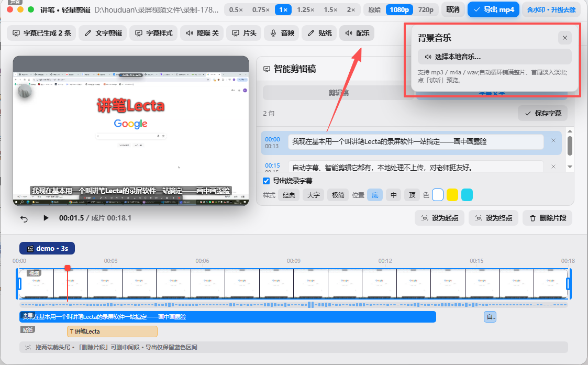588x365 pixels.
Task: Close the 背景音乐 popup
Action: click(565, 38)
